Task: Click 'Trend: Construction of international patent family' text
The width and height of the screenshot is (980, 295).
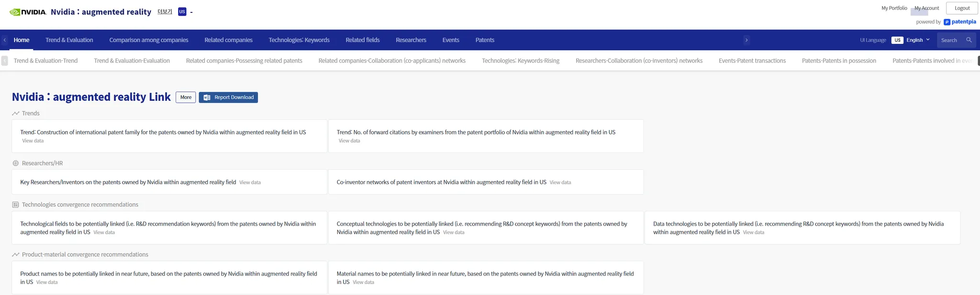Action: 163,132
